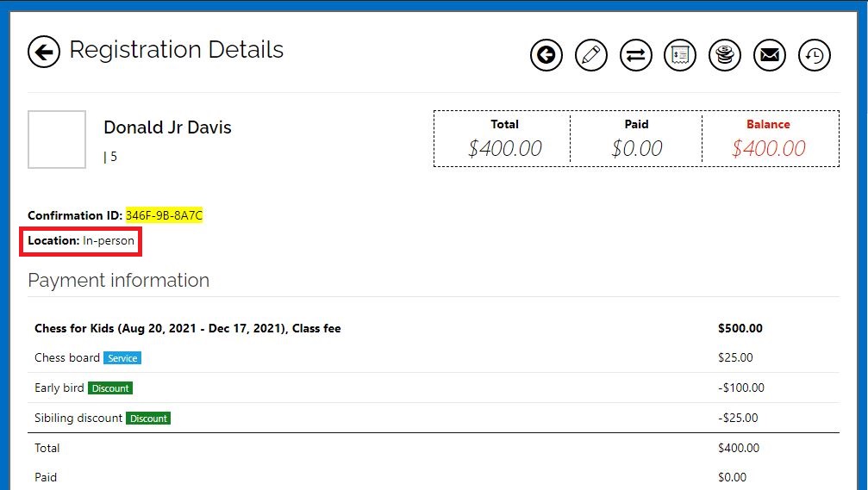Click the empty profile photo placeholder
This screenshot has width=868, height=490.
tap(57, 140)
